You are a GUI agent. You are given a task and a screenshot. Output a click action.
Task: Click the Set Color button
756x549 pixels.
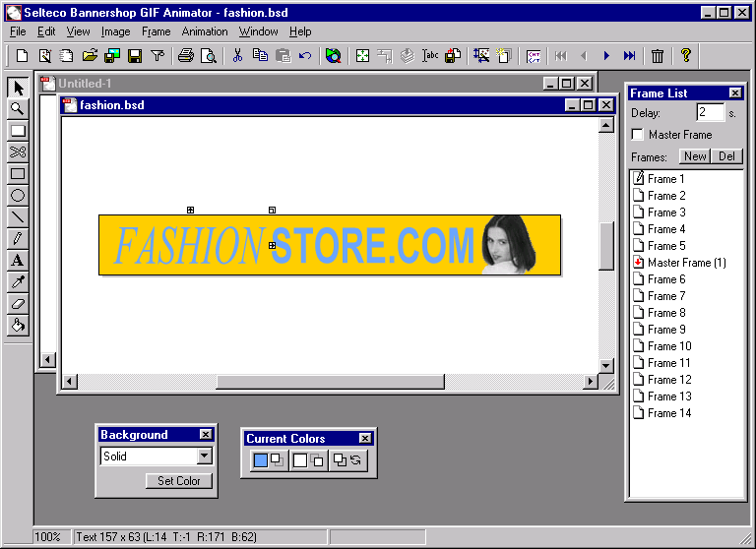[179, 480]
